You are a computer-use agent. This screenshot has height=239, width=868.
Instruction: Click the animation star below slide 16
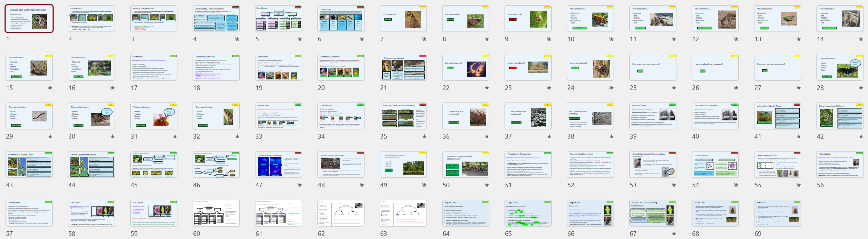112,88
